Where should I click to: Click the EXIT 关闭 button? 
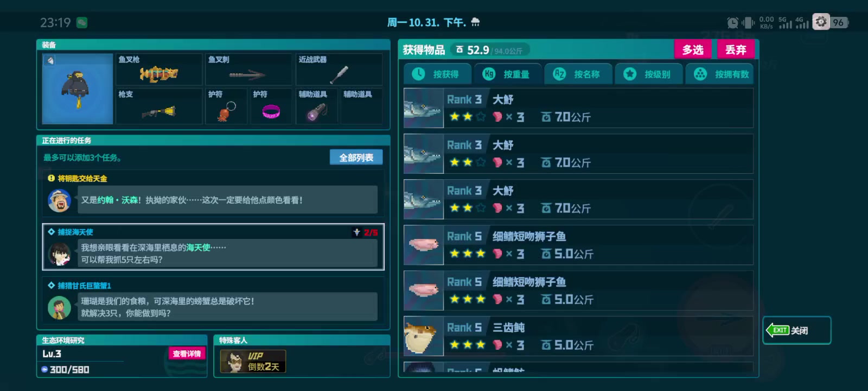point(796,330)
